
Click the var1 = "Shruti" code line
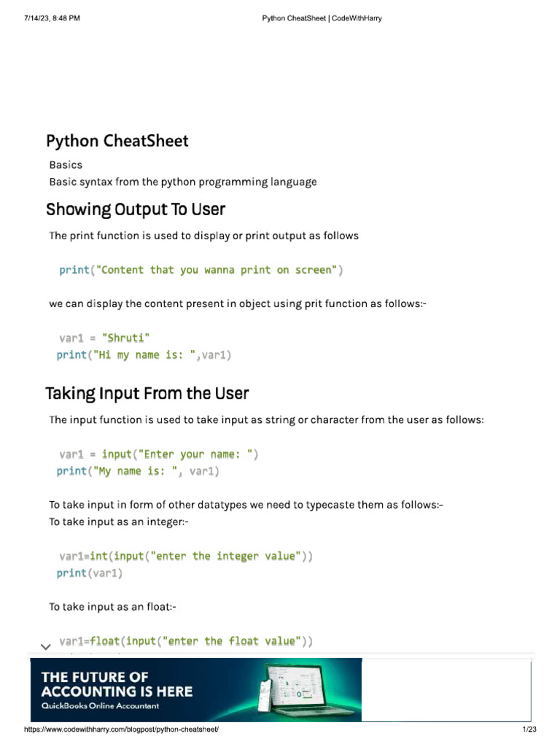pyautogui.click(x=105, y=338)
